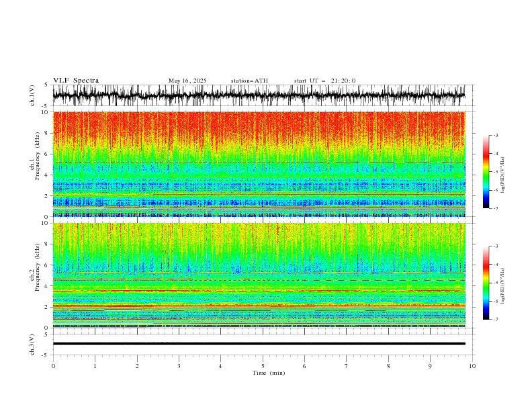
Task: Click the "VLF Spectra" title text
Action: pyautogui.click(x=76, y=81)
